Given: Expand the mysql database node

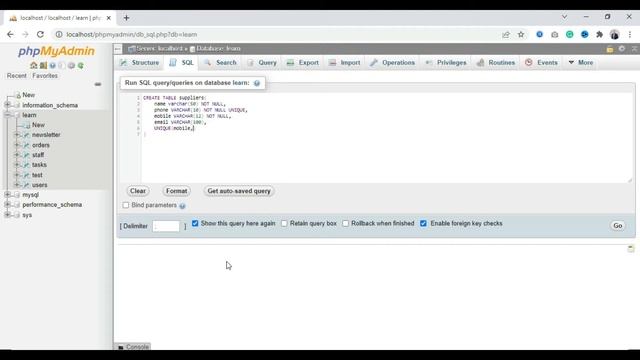Looking at the screenshot, I should pyautogui.click(x=7, y=195).
